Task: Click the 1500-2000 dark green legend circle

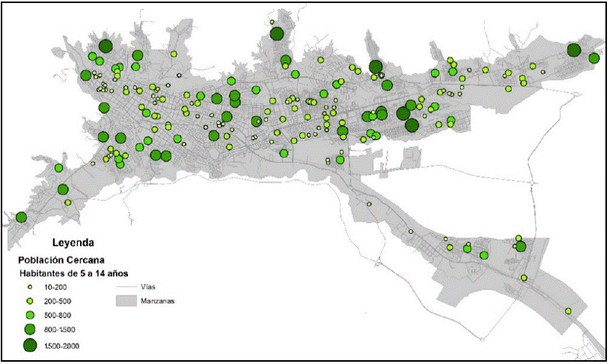Action: point(30,346)
